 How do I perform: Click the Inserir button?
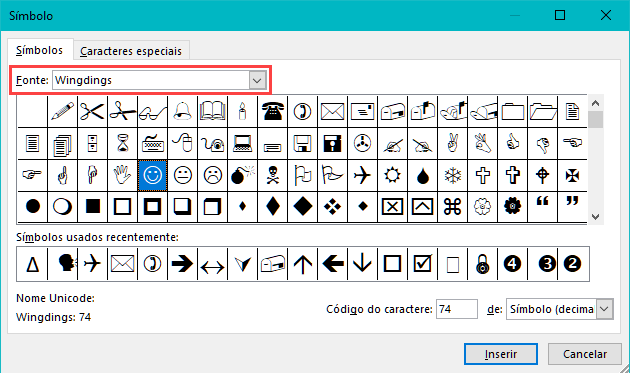(x=501, y=354)
